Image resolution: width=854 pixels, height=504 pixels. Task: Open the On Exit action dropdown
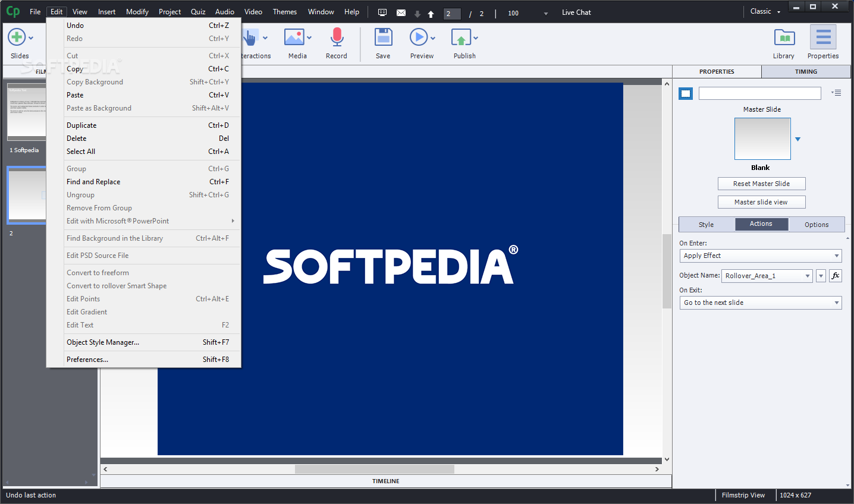pos(761,303)
